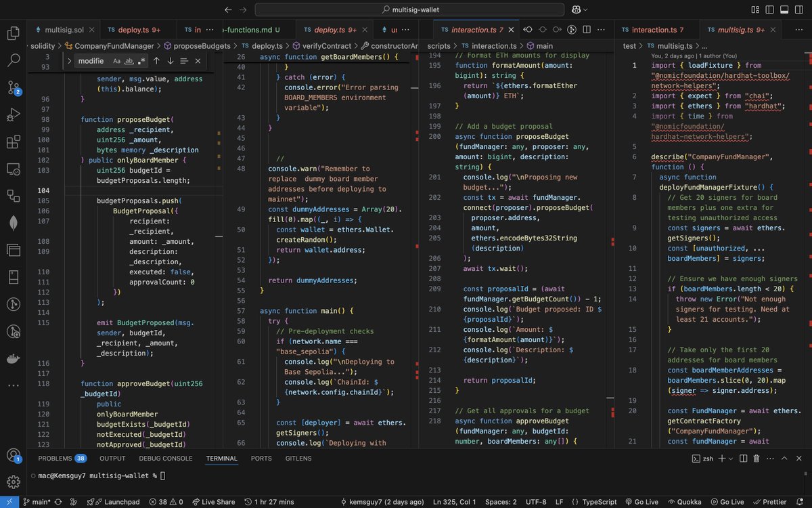This screenshot has height=508, width=812.
Task: Open the remote window indicator in status bar
Action: tap(9, 502)
